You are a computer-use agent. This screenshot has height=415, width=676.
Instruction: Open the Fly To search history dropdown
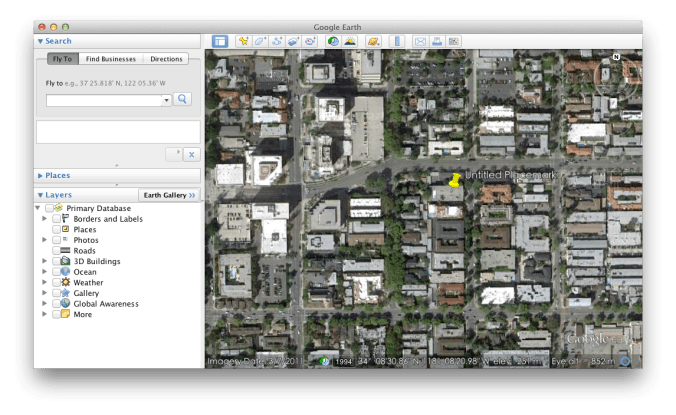click(166, 100)
